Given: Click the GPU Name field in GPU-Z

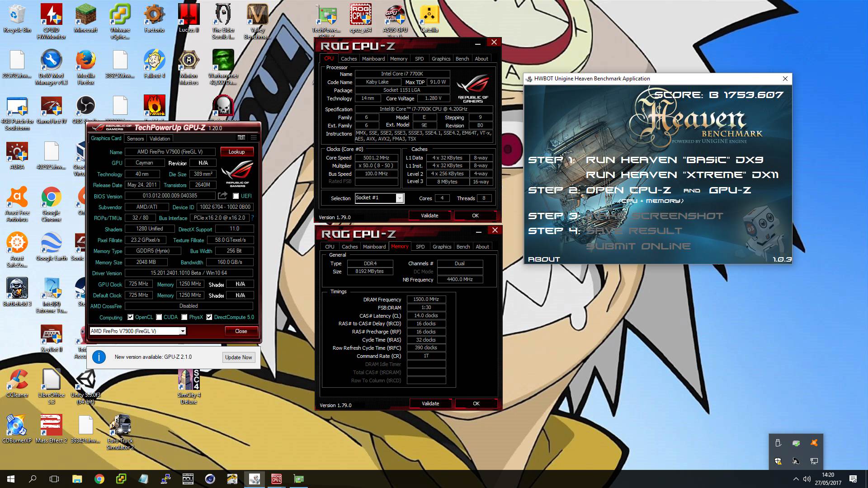Looking at the screenshot, I should [171, 152].
